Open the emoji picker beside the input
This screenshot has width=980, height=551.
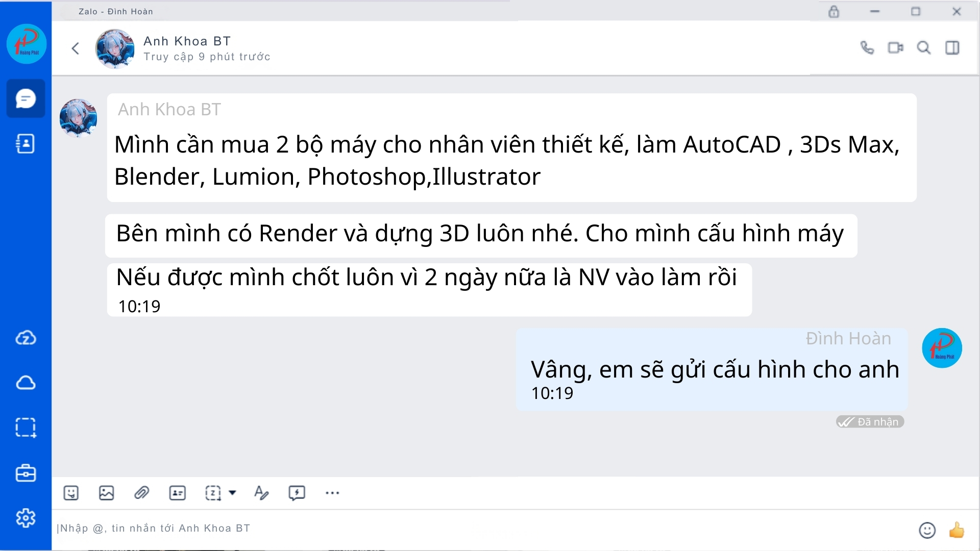click(927, 531)
